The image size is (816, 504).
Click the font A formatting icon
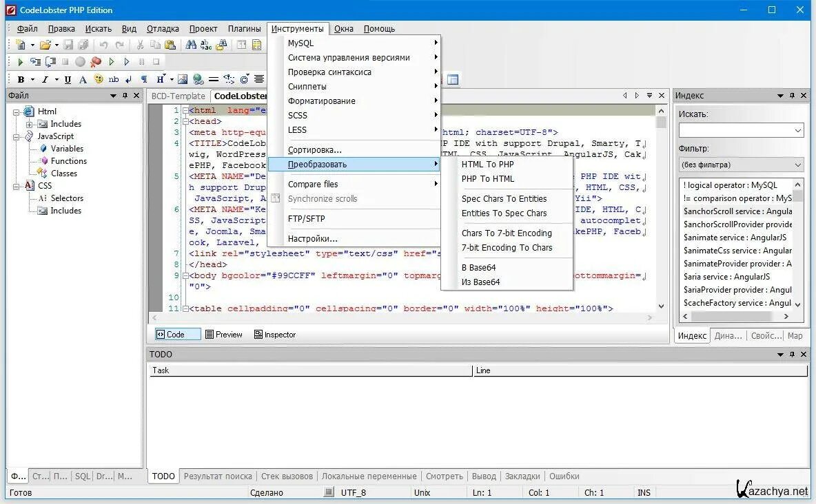click(83, 80)
